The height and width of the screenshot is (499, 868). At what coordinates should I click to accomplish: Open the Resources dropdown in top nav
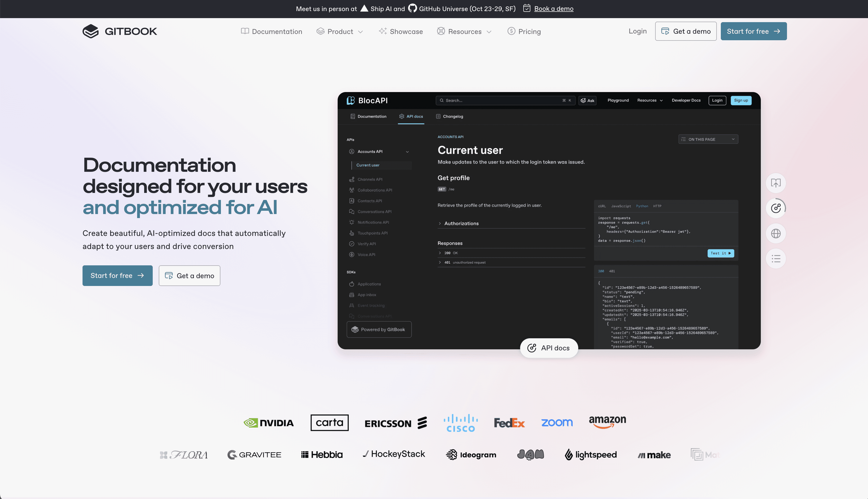pos(464,31)
